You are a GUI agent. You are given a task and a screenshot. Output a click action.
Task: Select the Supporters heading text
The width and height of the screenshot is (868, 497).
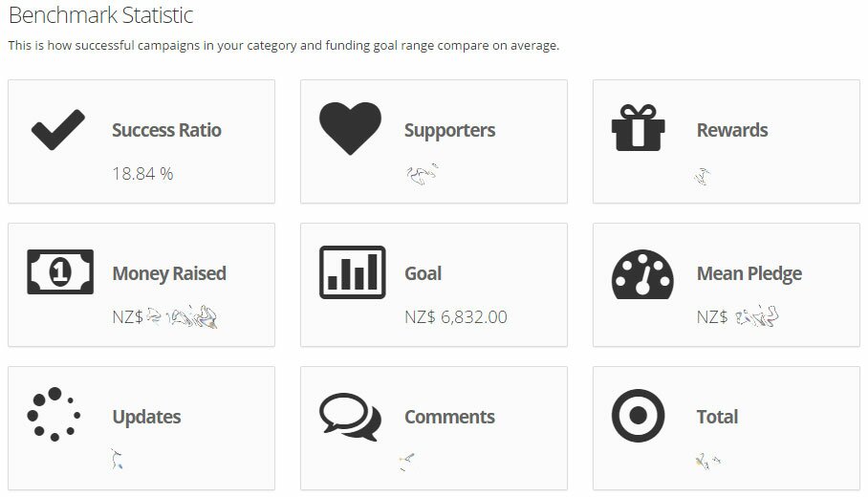pyautogui.click(x=449, y=131)
